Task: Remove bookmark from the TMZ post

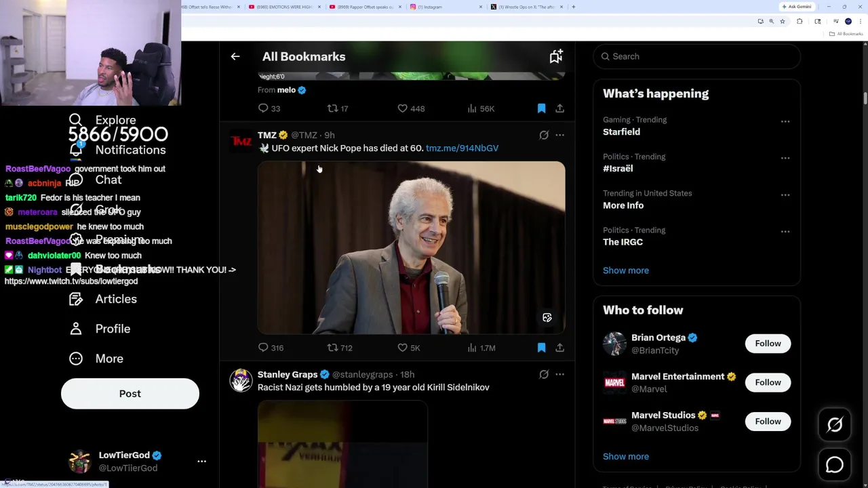Action: tap(541, 348)
